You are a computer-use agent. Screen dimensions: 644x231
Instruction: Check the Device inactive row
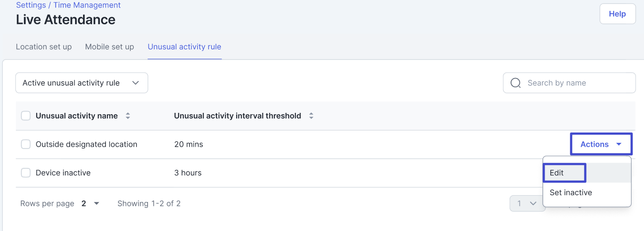[x=26, y=173]
